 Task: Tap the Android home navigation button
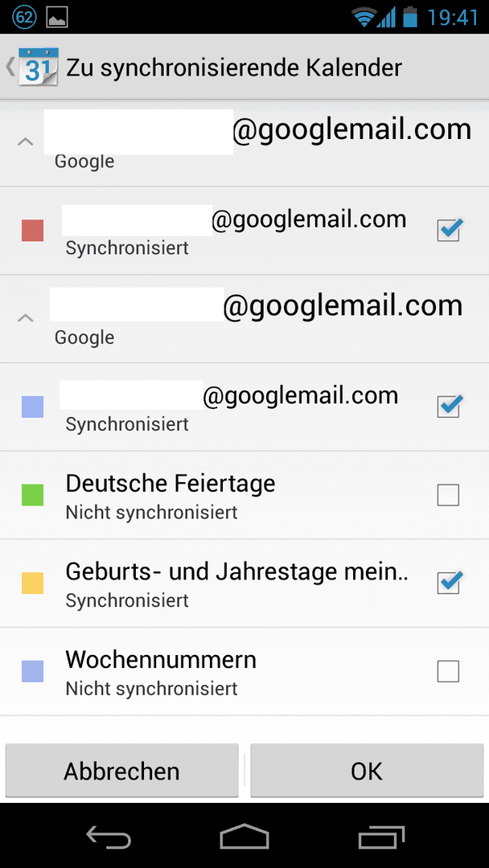pyautogui.click(x=244, y=836)
